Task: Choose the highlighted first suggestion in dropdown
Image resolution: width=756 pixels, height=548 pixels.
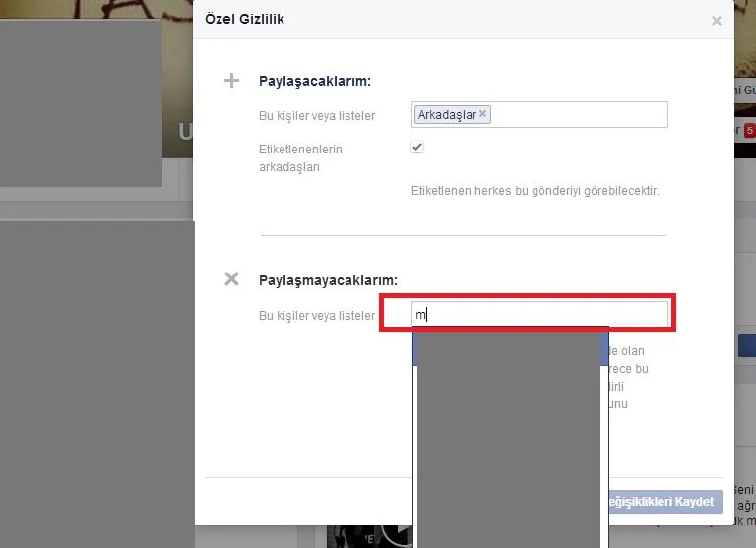Action: point(510,350)
